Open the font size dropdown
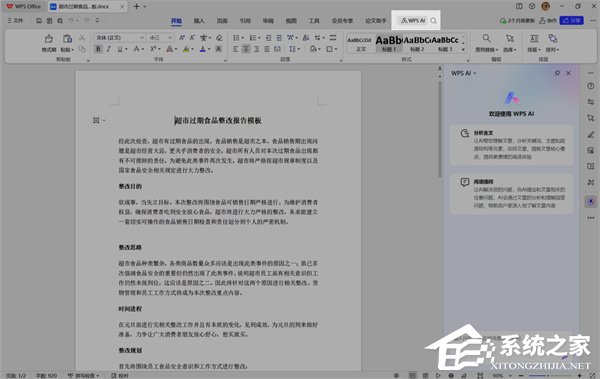 point(170,38)
